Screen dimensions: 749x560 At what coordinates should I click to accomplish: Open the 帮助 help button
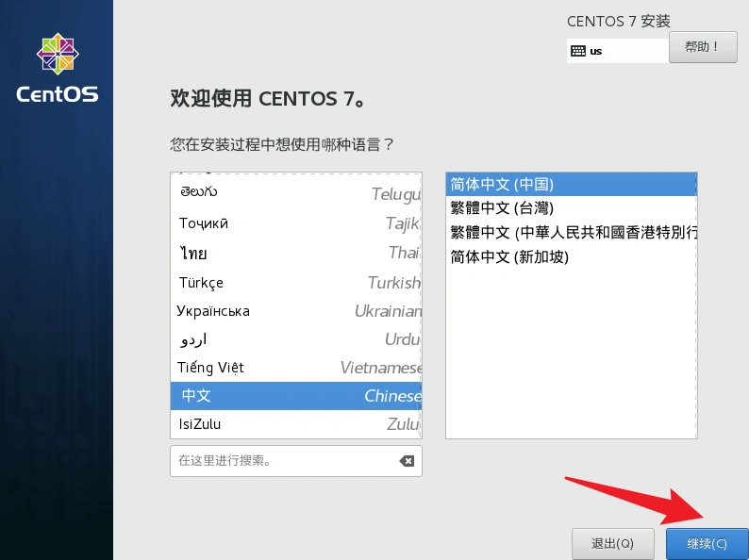point(703,46)
